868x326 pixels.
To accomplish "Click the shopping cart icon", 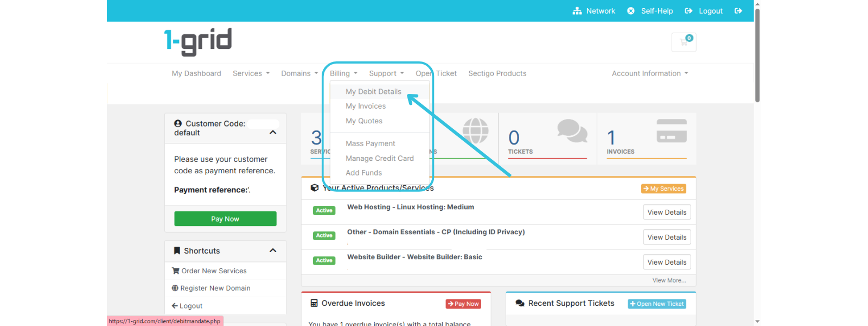I will click(684, 42).
